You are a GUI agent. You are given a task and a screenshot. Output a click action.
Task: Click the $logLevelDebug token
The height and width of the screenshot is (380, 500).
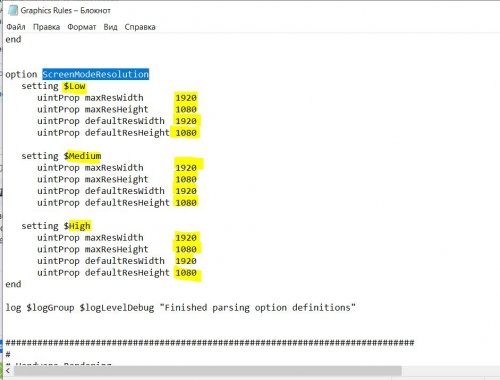pos(117,307)
